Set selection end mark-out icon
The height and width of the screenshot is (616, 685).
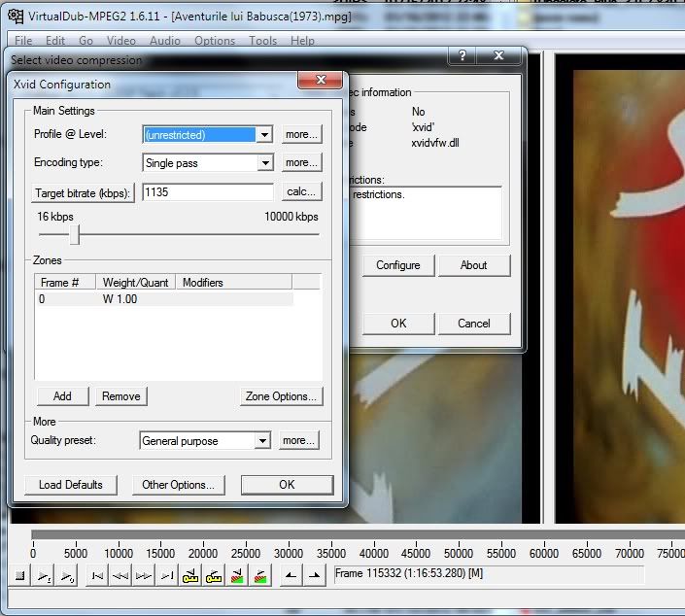(x=314, y=576)
